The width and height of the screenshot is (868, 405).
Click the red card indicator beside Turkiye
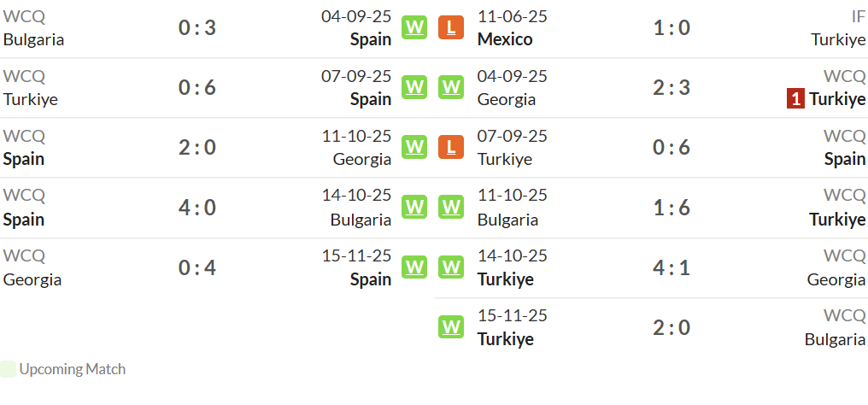click(x=795, y=99)
